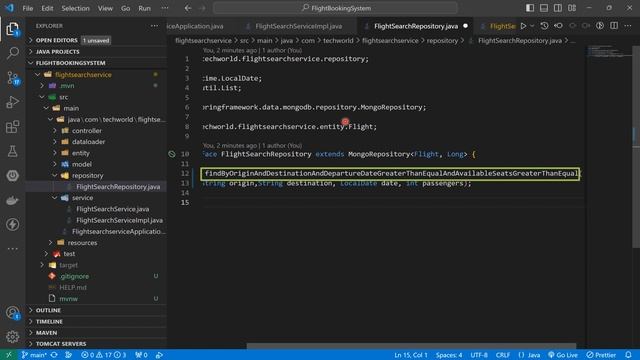Viewport: 640px width, 360px height.
Task: Toggle the secondary side bar
Action: point(558,8)
